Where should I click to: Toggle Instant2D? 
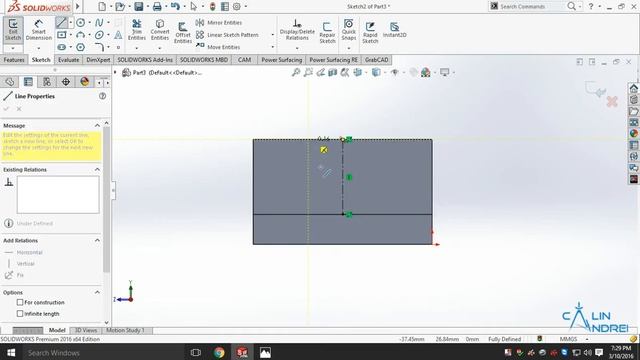click(394, 30)
